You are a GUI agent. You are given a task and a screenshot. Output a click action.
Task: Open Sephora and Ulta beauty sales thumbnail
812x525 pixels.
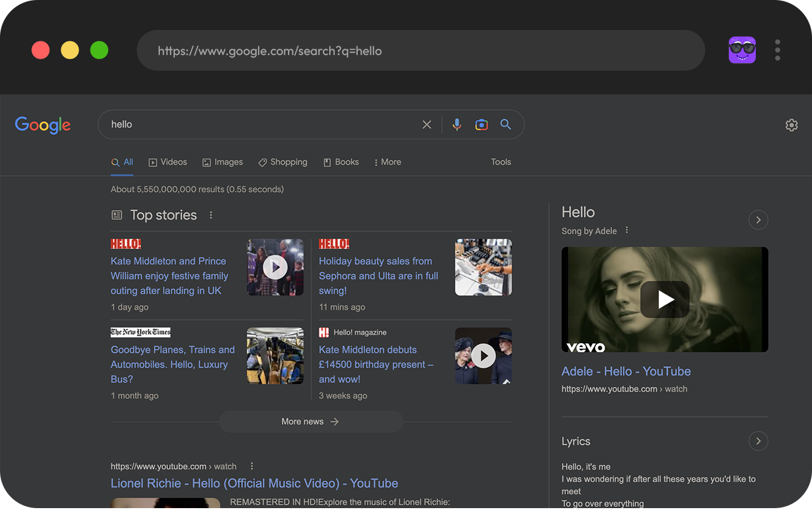click(x=483, y=267)
